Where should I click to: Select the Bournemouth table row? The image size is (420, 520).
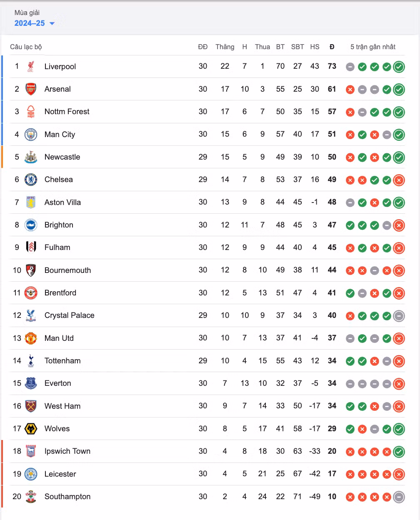click(x=207, y=270)
